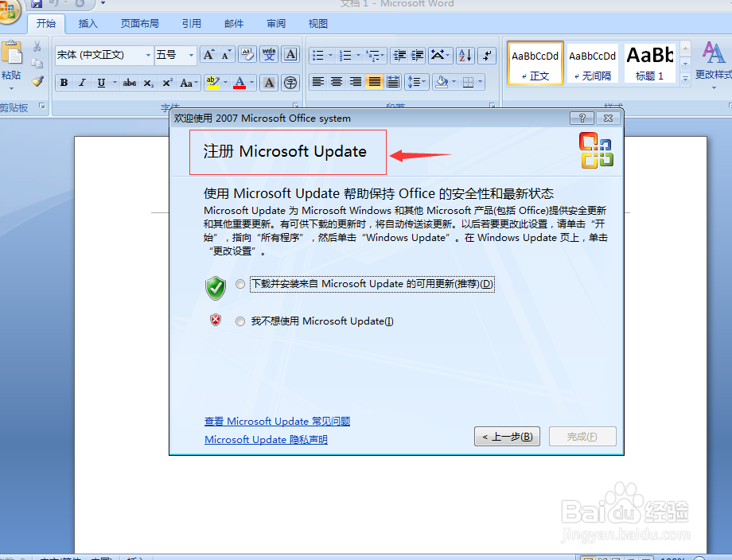Expand the styles gallery
Viewport: 732px width, 560px height.
pos(685,79)
